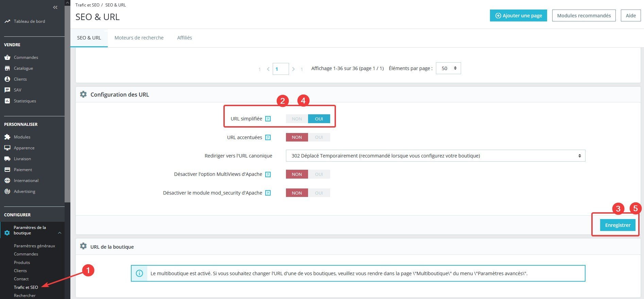Go to previous page with the left chevron
Image resolution: width=644 pixels, height=299 pixels.
pos(268,69)
